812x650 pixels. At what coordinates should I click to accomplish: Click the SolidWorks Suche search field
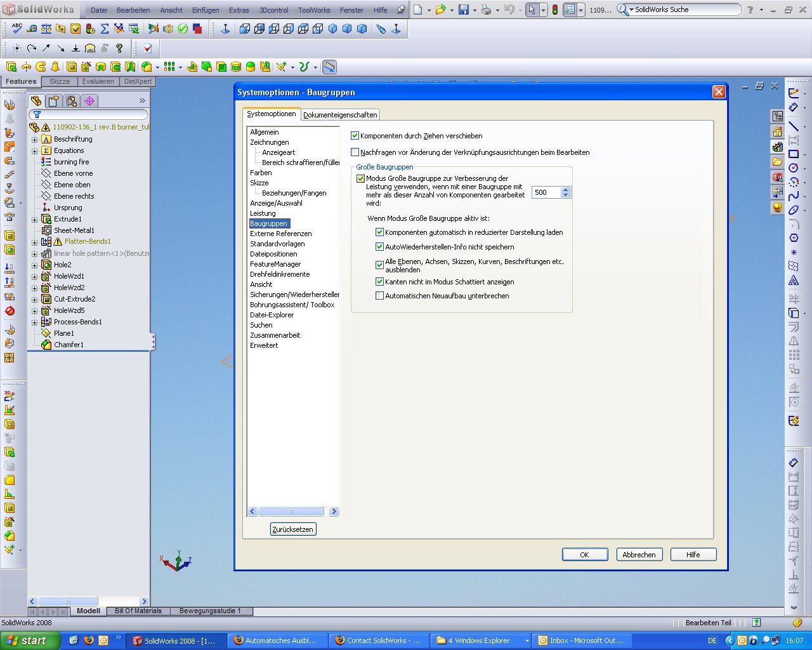coord(686,10)
